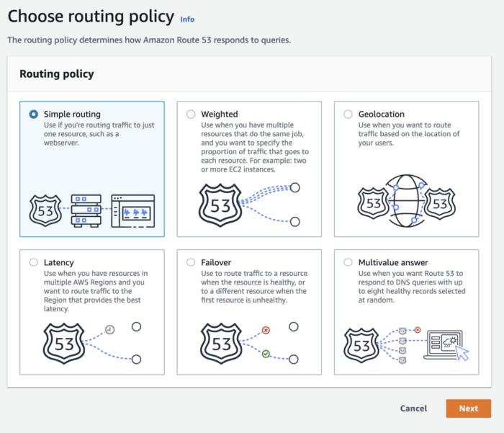Enable the Failover routing radio button

(191, 263)
